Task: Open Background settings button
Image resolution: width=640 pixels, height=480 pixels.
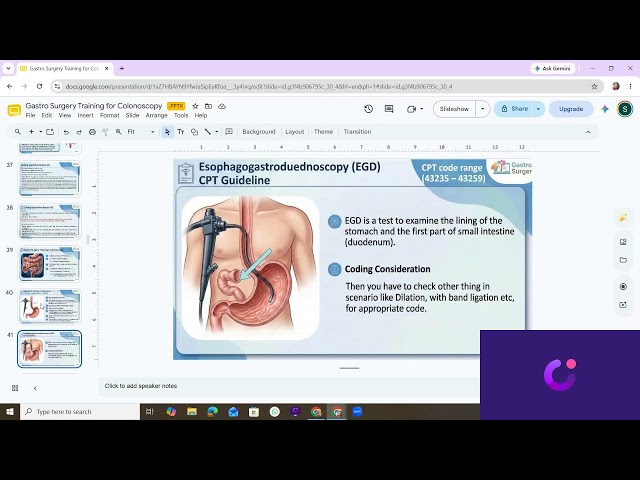Action: (259, 132)
